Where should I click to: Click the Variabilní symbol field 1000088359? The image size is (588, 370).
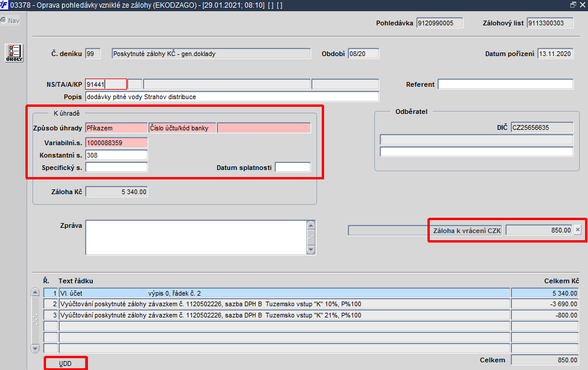116,142
